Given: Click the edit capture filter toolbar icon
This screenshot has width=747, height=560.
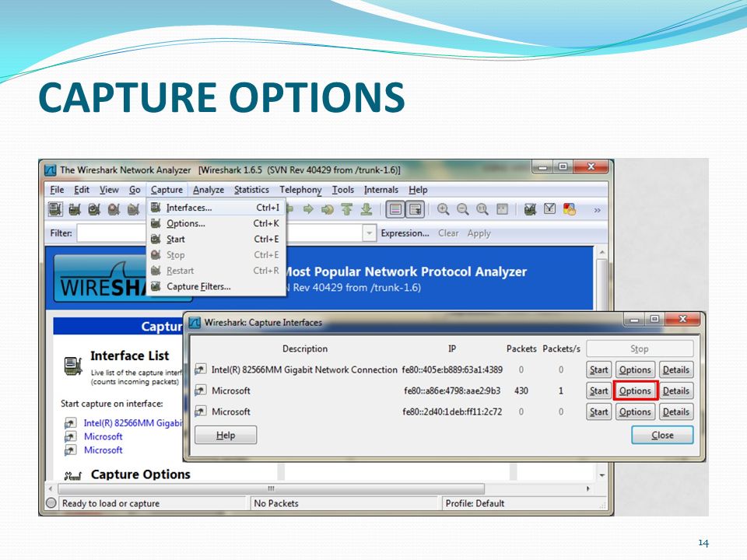Looking at the screenshot, I should coord(530,209).
